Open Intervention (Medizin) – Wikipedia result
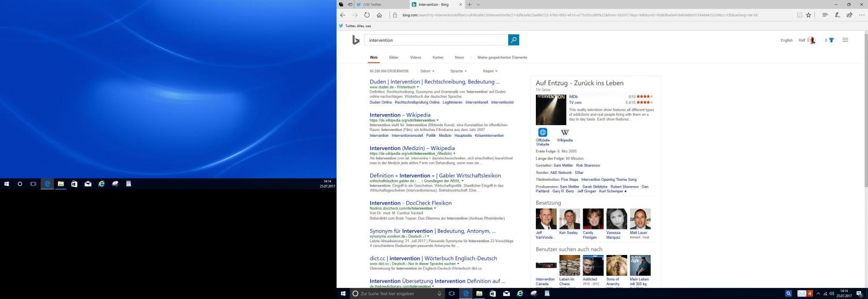The height and width of the screenshot is (299, 868). 412,148
